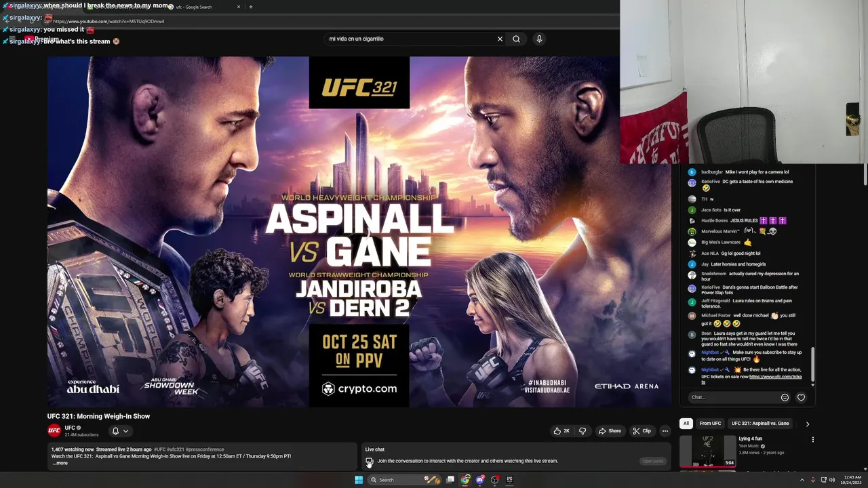
Task: Click the YouTube search magnifier button
Action: click(x=516, y=39)
